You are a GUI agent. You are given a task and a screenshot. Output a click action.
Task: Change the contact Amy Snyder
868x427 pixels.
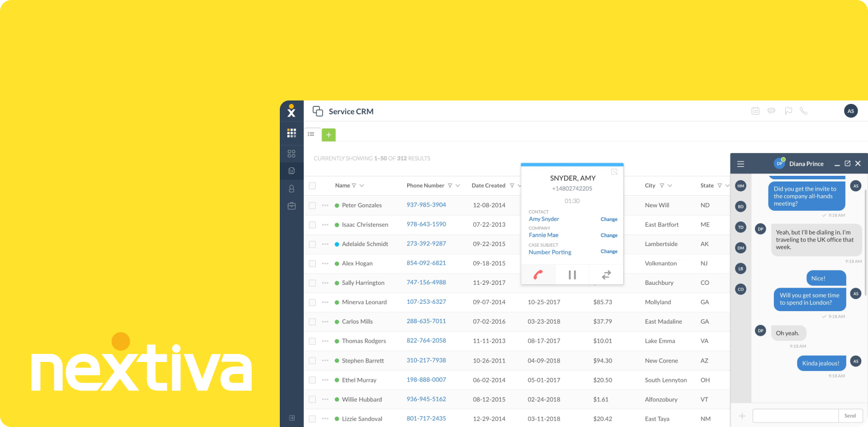(x=609, y=219)
